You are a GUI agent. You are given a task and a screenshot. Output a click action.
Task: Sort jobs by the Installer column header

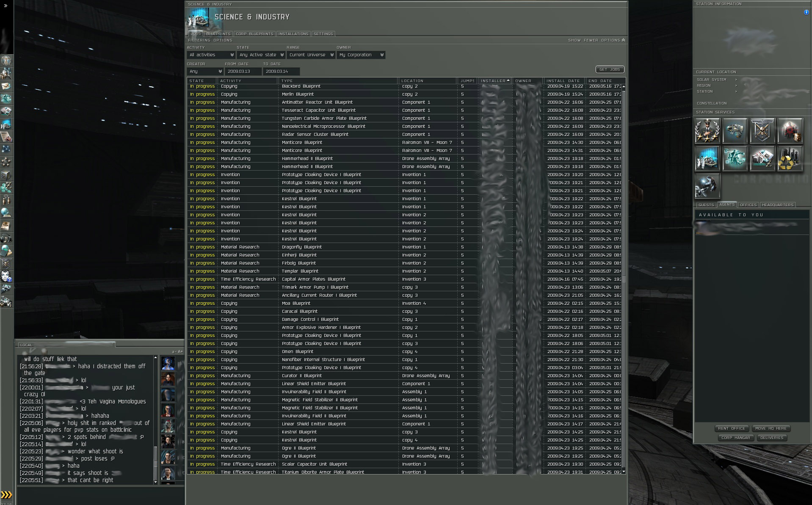tap(495, 81)
